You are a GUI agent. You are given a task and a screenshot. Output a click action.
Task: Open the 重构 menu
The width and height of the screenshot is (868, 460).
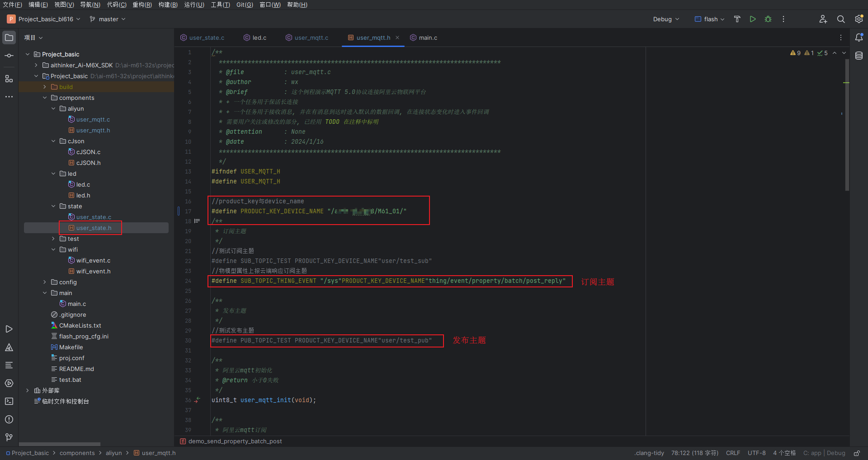point(142,5)
